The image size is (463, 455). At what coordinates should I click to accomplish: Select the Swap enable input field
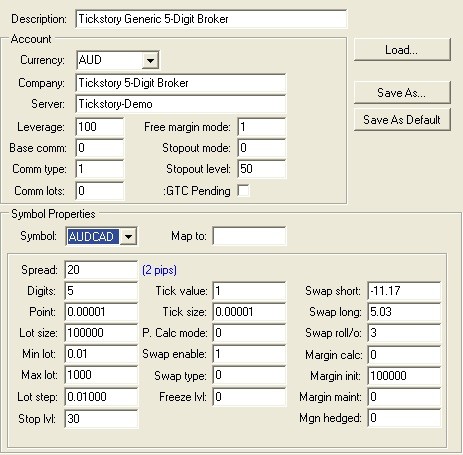[x=249, y=354]
